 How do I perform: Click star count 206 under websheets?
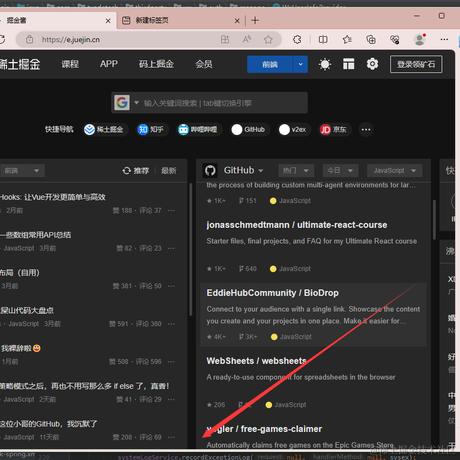[216, 405]
